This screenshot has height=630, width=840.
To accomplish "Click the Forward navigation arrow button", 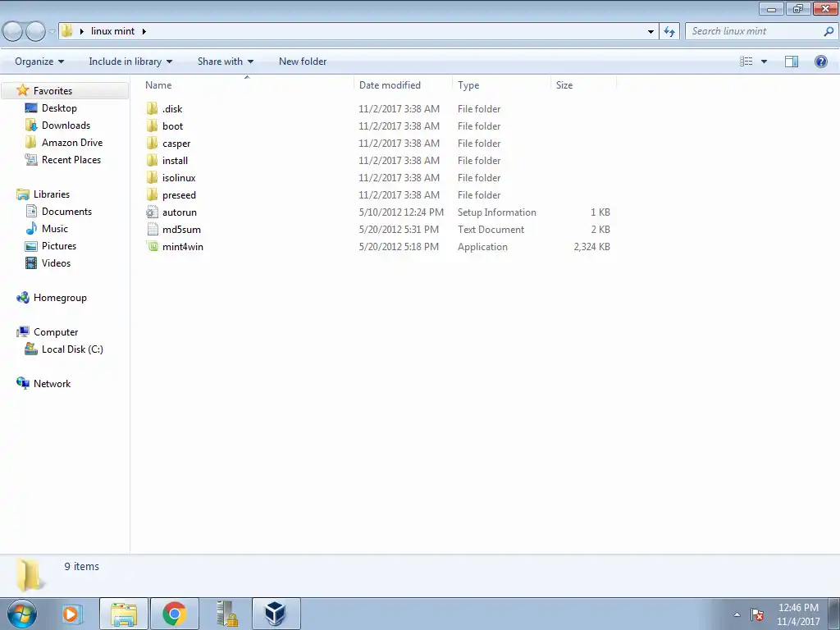I will [35, 32].
